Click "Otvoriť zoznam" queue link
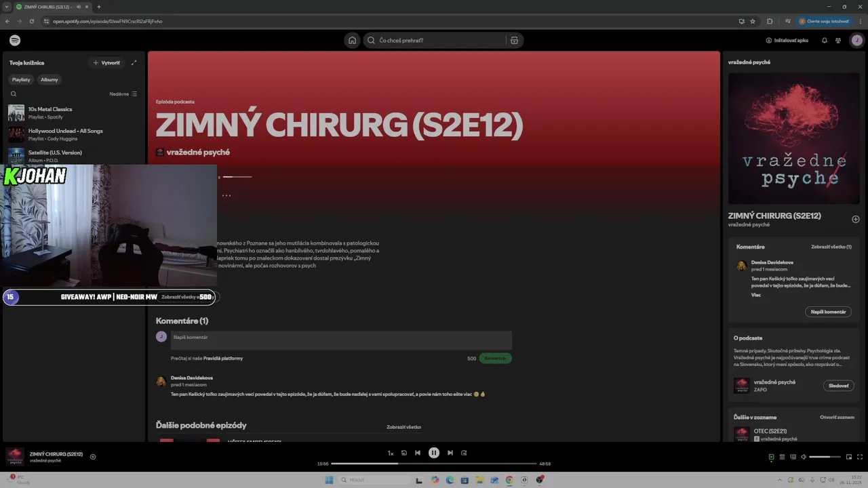The image size is (868, 488). pos(837,417)
